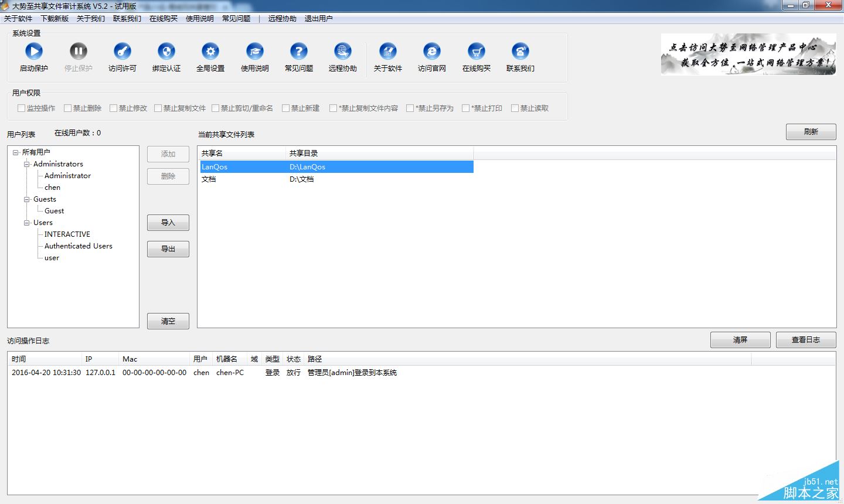Check the 禁止读取 checkbox
Screen dimensions: 844x504
515,108
